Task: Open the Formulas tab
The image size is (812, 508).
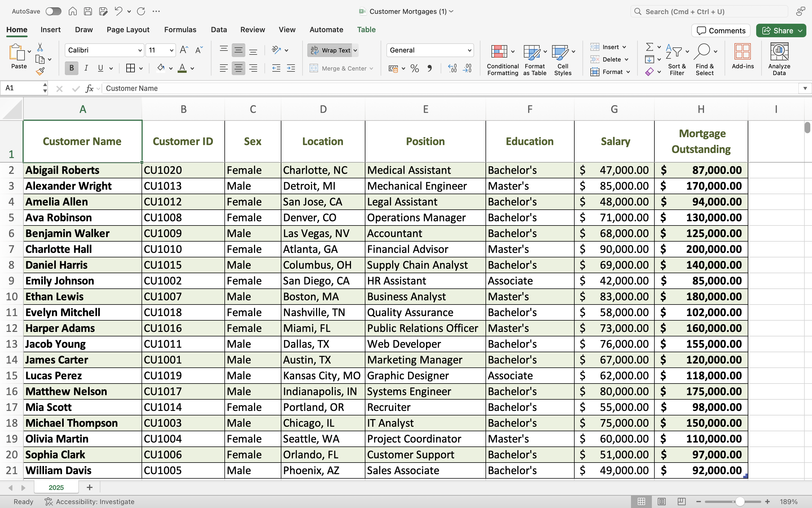Action: pos(180,30)
